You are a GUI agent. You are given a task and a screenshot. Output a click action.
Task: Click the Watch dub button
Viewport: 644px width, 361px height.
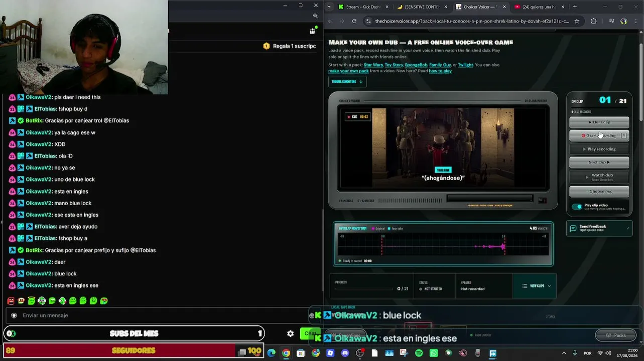(x=599, y=176)
